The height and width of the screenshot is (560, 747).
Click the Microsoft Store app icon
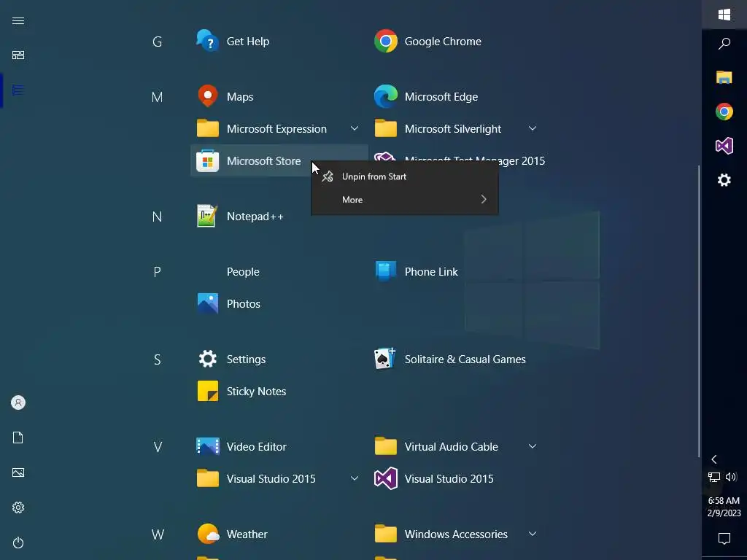(208, 161)
